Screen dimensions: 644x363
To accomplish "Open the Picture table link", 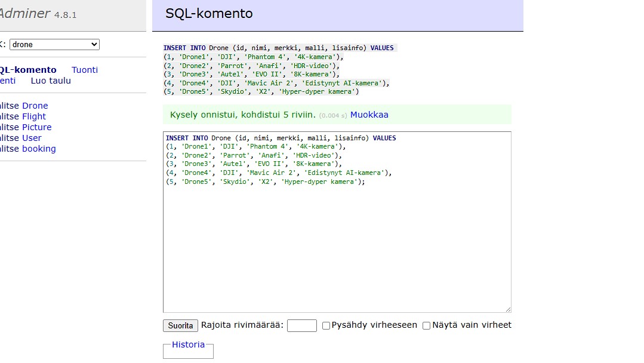I will coord(37,127).
